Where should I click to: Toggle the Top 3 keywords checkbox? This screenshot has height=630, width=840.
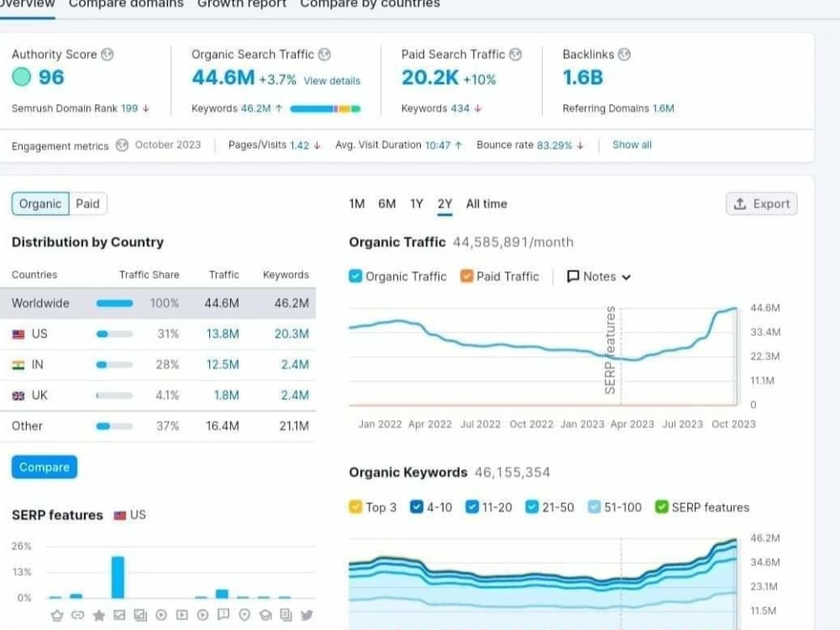tap(355, 507)
